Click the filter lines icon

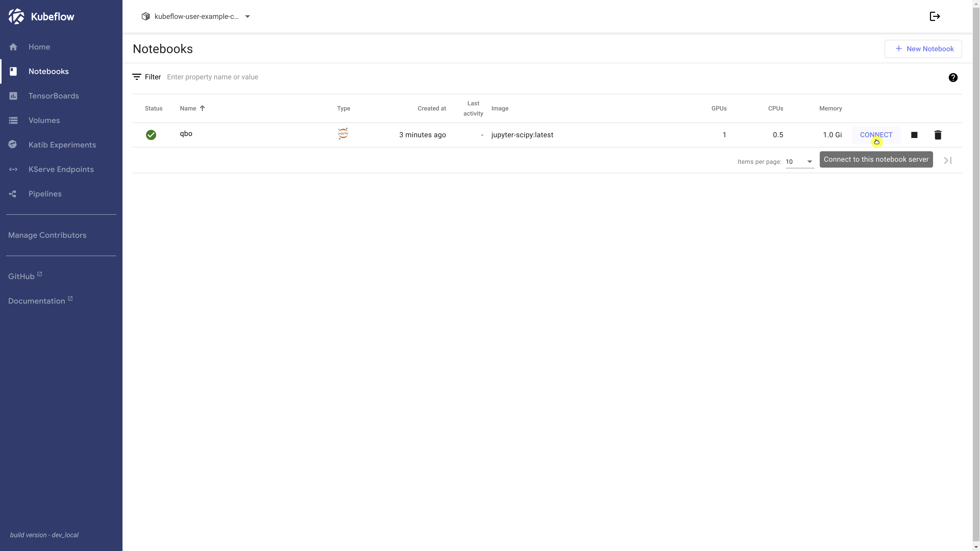137,77
